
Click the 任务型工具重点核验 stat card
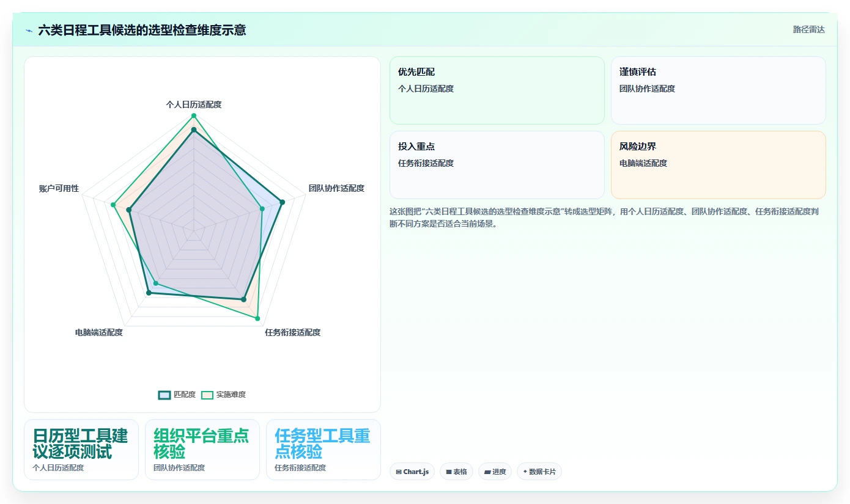pos(323,450)
